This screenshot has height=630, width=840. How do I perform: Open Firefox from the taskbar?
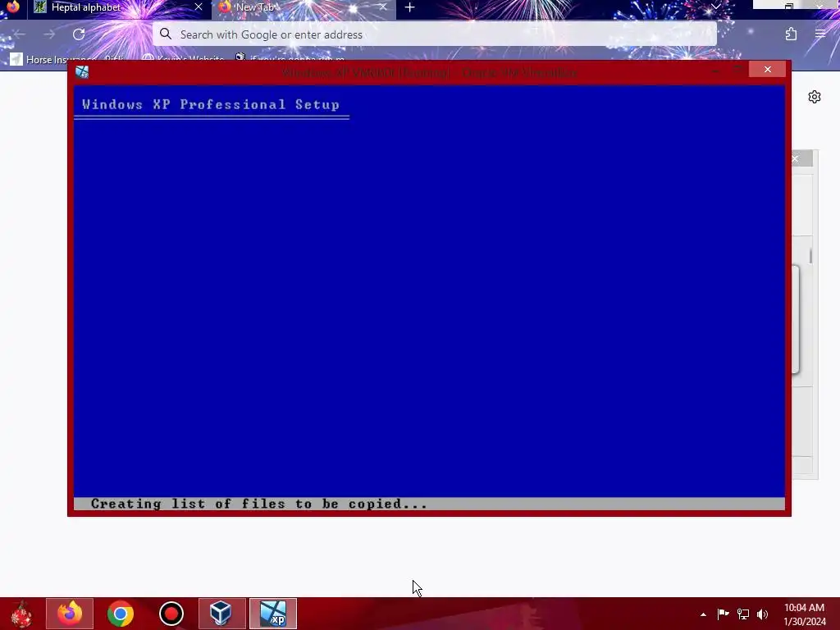pos(70,614)
